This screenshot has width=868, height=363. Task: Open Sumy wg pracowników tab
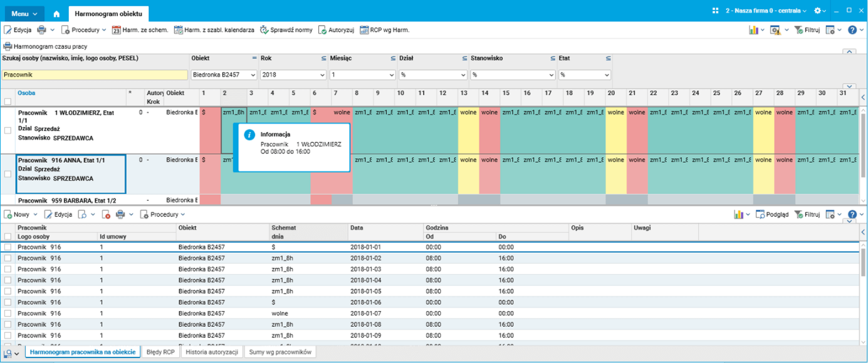click(280, 352)
